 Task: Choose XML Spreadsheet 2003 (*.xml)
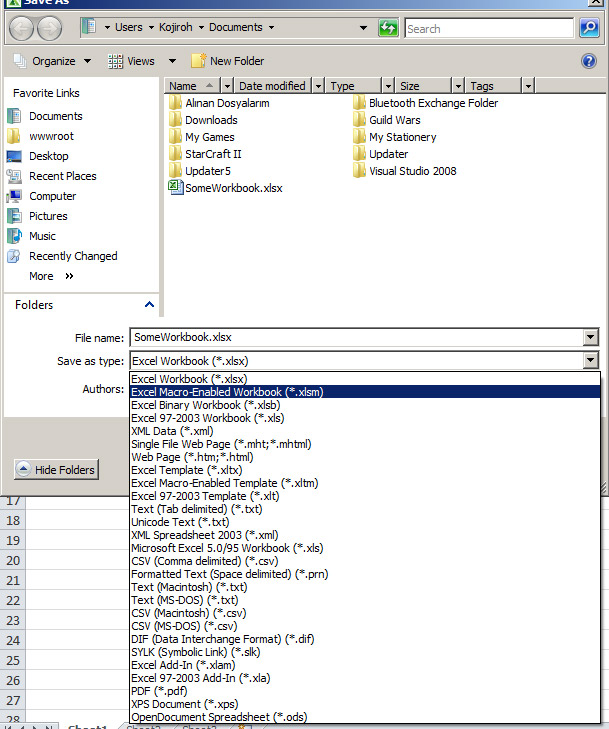pyautogui.click(x=365, y=535)
